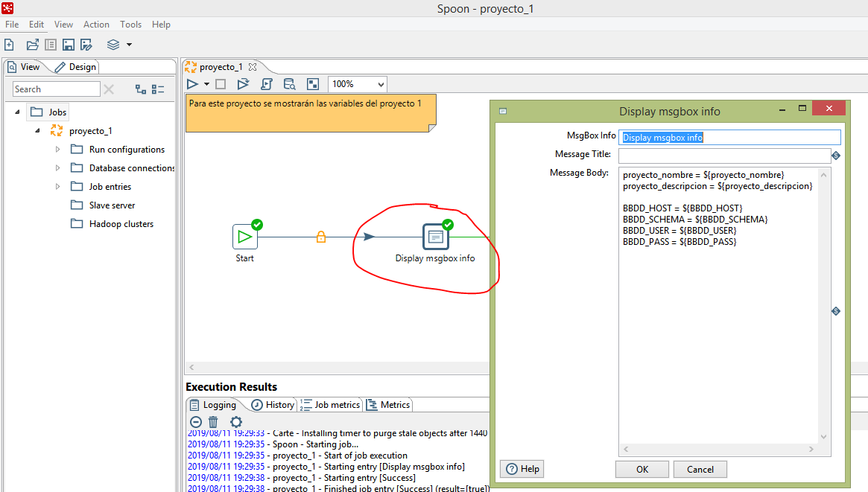Save the job with floppy icon
The width and height of the screenshot is (868, 492).
(x=68, y=45)
